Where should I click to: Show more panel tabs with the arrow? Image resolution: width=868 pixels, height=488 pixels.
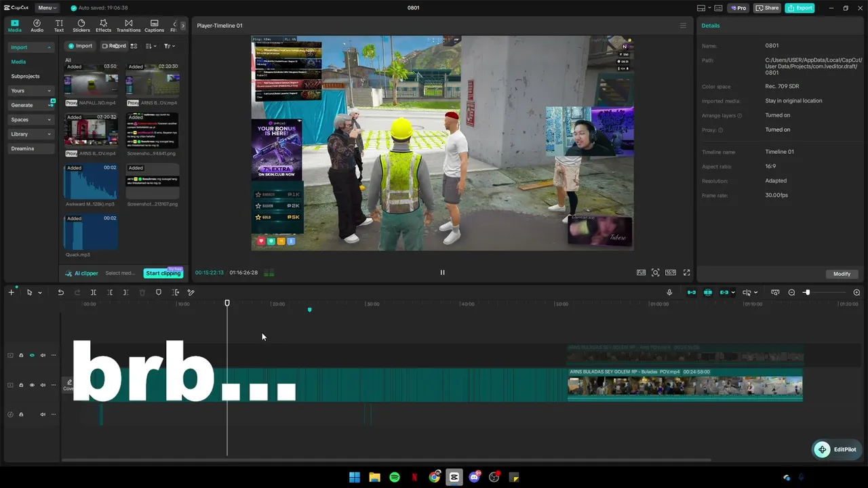point(182,26)
